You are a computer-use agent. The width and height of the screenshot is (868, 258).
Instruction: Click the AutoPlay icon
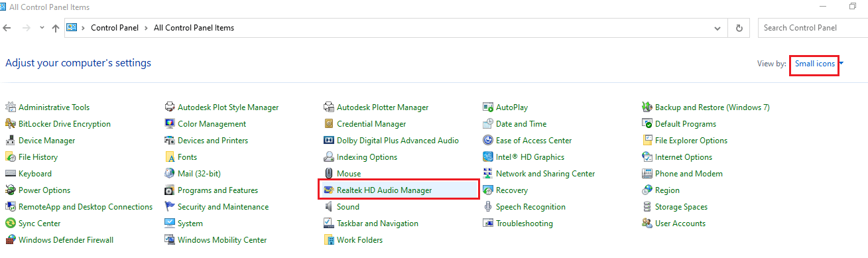click(488, 107)
